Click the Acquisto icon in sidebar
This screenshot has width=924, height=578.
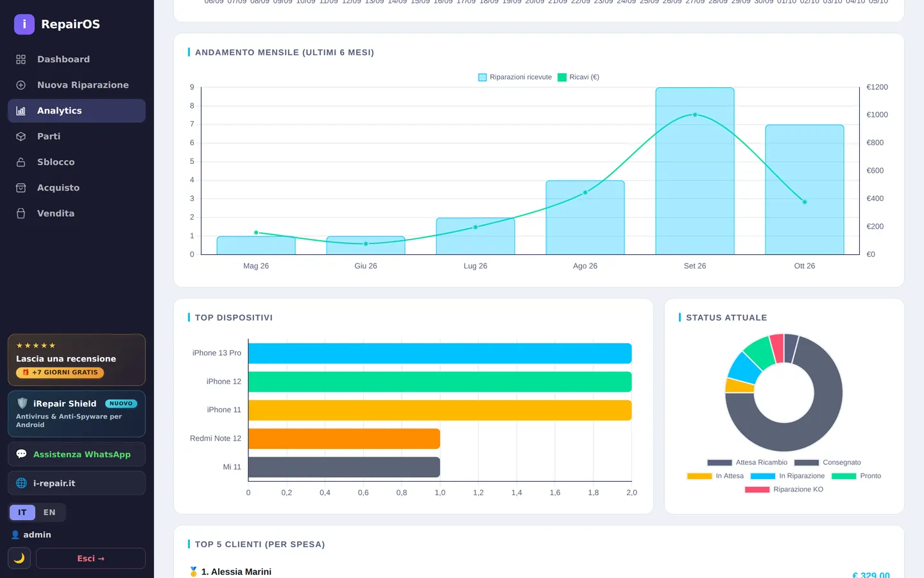[x=21, y=188]
